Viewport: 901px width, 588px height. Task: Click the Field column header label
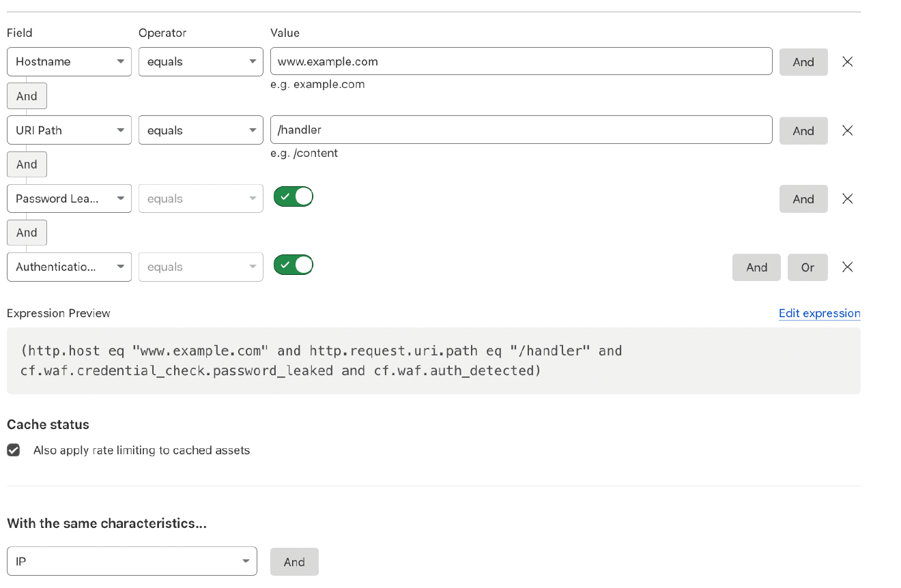coord(19,33)
